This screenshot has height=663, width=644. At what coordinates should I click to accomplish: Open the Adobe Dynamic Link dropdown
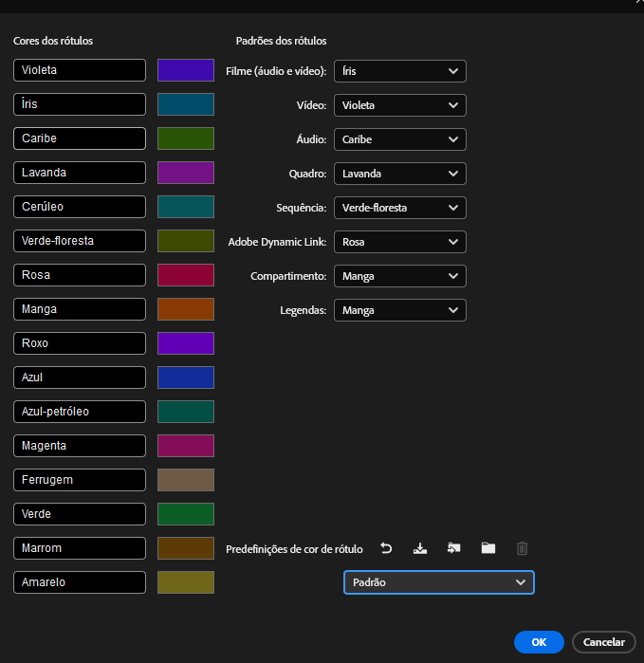tap(400, 242)
